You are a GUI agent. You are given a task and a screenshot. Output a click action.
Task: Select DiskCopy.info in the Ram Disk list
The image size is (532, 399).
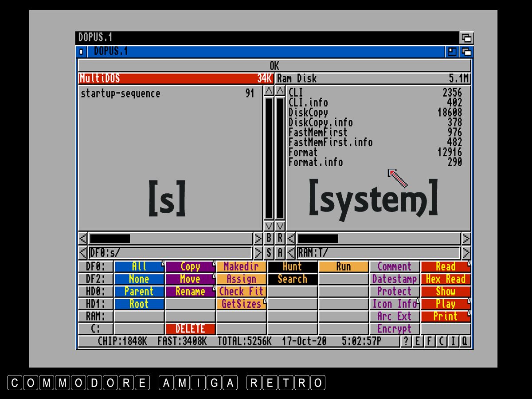pos(321,122)
